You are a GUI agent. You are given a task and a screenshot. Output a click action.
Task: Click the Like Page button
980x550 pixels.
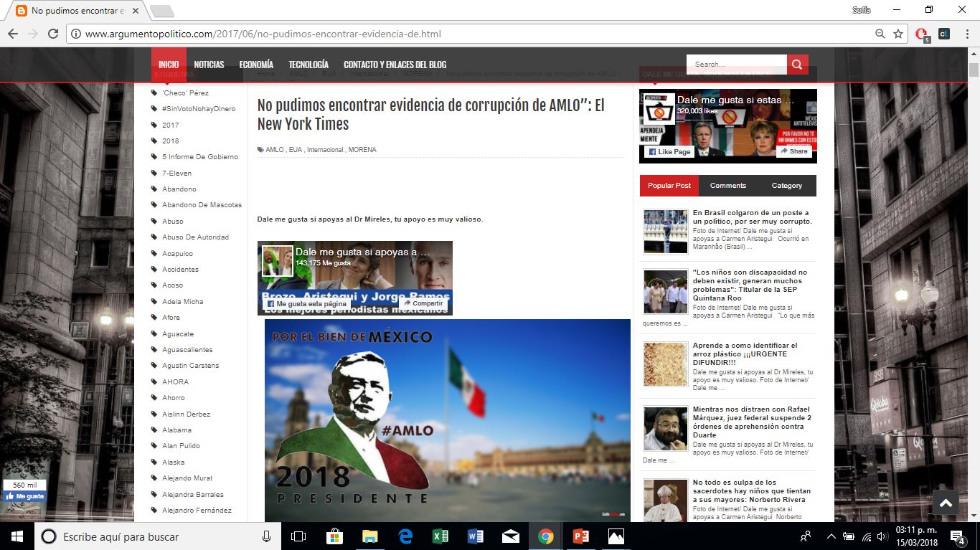point(669,152)
